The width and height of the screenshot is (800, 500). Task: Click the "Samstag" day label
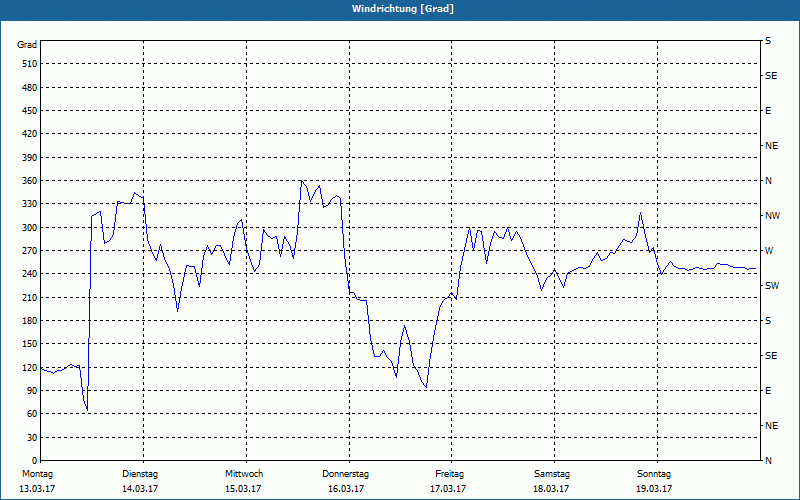[x=552, y=474]
